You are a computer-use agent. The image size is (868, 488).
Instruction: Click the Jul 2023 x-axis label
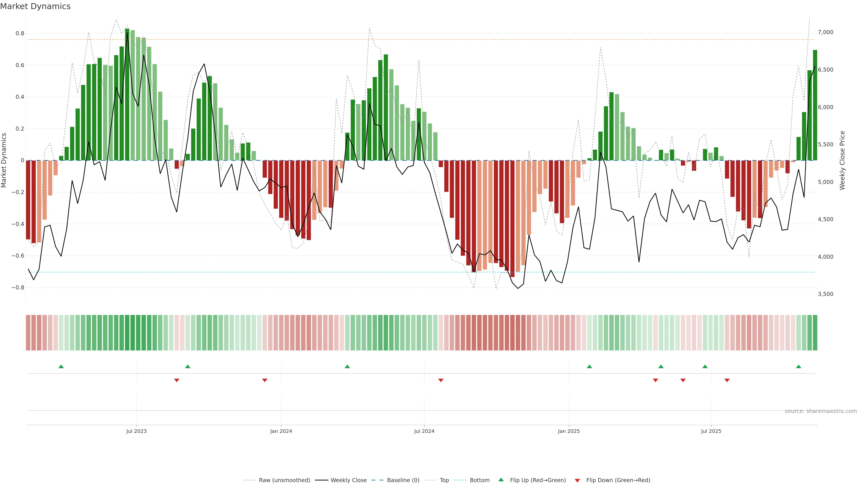click(x=137, y=431)
